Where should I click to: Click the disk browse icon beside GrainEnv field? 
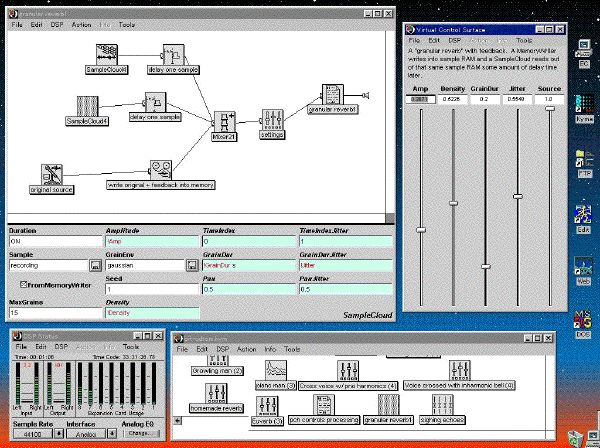[x=192, y=265]
